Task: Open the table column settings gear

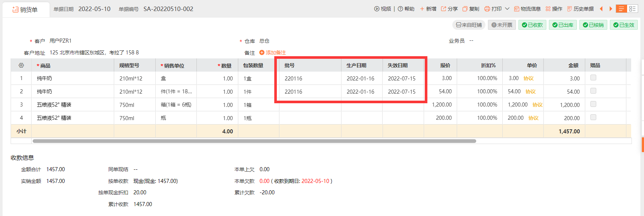Action: pos(21,65)
